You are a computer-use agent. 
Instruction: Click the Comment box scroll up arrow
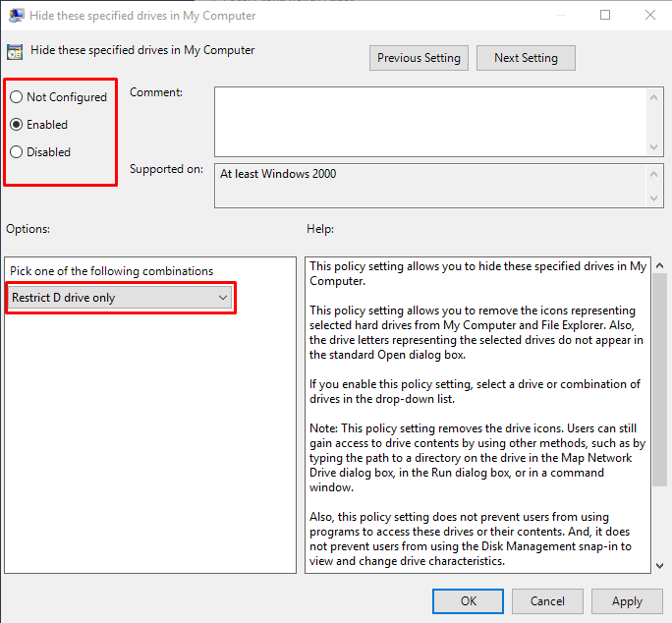pyautogui.click(x=655, y=96)
